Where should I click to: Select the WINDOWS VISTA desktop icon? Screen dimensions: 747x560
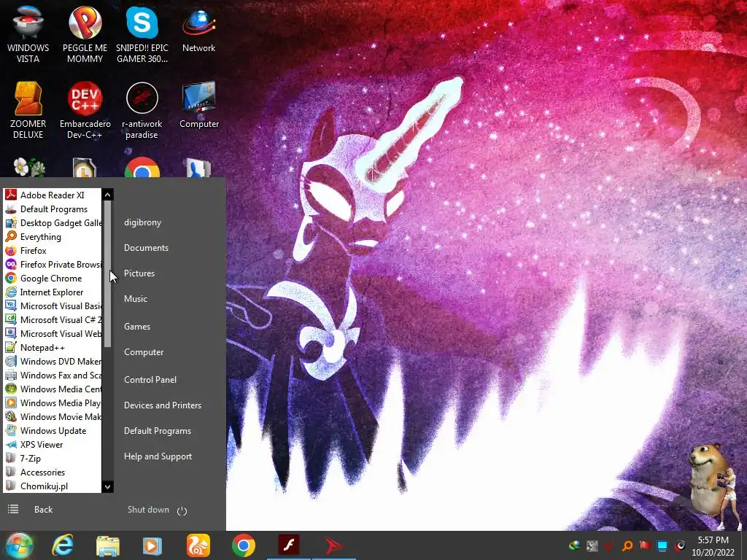coord(28,34)
